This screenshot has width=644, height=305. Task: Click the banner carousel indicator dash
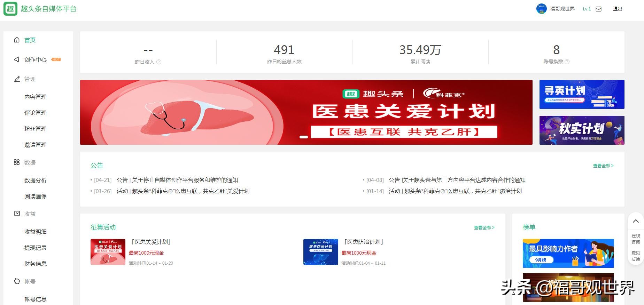pyautogui.click(x=304, y=137)
